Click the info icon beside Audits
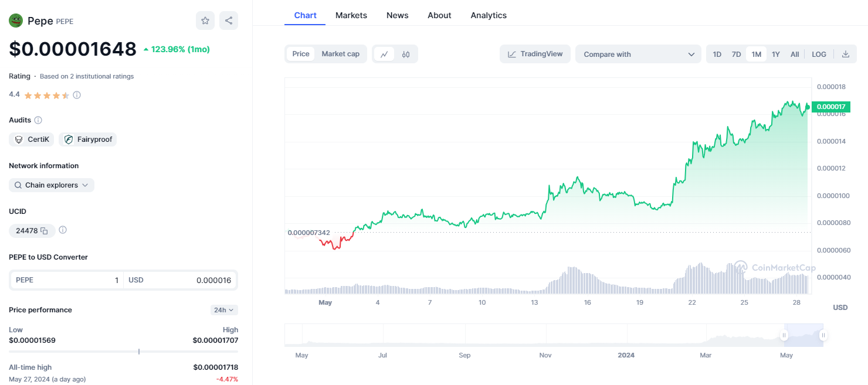The width and height of the screenshot is (868, 385). click(38, 120)
